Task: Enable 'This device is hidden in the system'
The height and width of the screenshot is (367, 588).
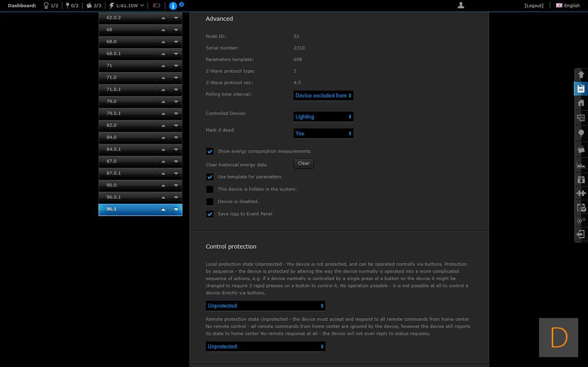Action: tap(210, 189)
